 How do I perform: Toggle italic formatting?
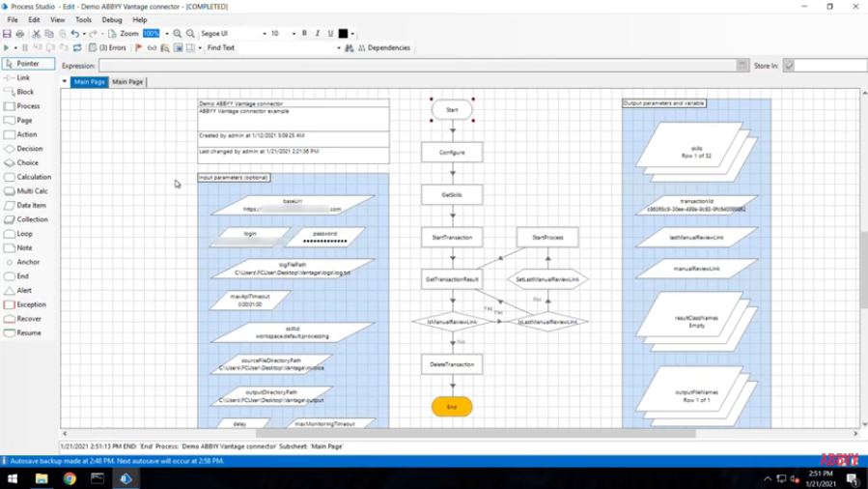point(318,34)
